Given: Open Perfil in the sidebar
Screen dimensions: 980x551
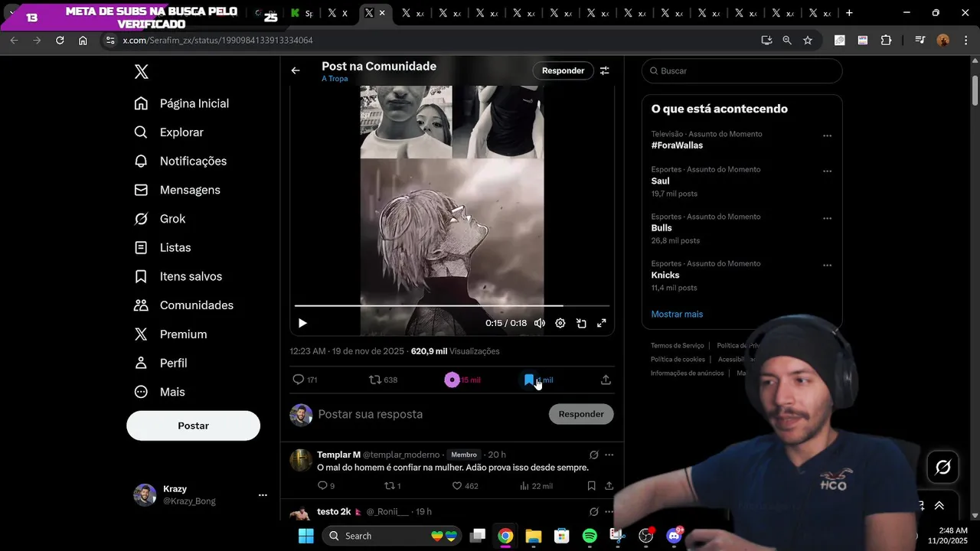Looking at the screenshot, I should coord(161,363).
